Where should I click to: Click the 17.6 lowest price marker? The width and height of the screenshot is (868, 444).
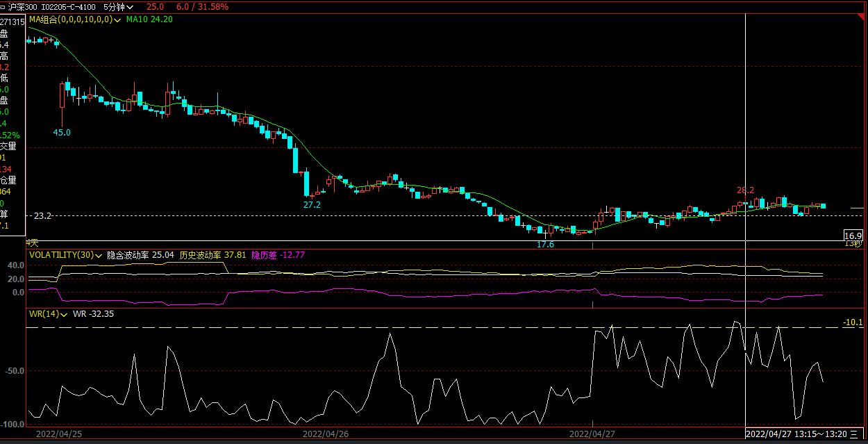click(x=546, y=245)
